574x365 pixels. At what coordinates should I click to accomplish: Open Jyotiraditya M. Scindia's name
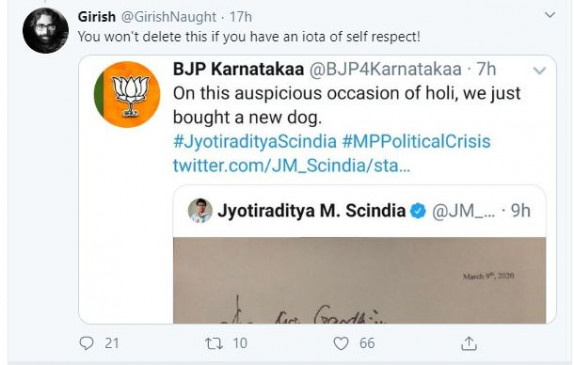coord(312,211)
